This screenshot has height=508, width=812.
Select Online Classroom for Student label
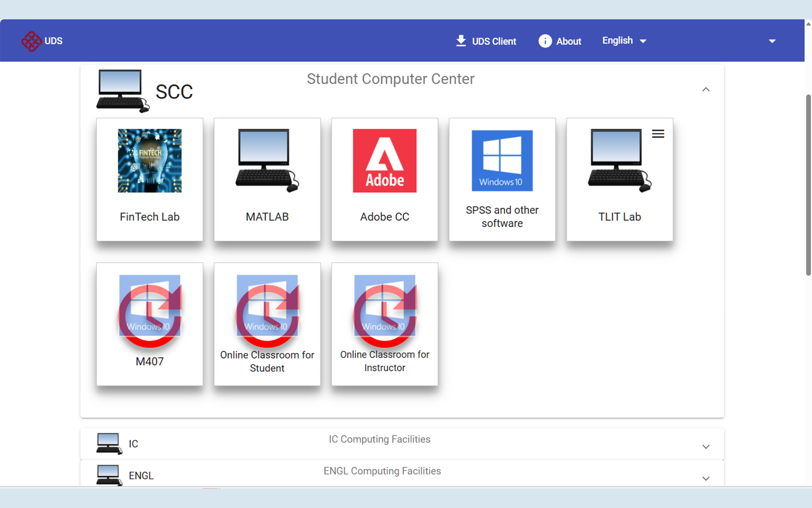(267, 361)
